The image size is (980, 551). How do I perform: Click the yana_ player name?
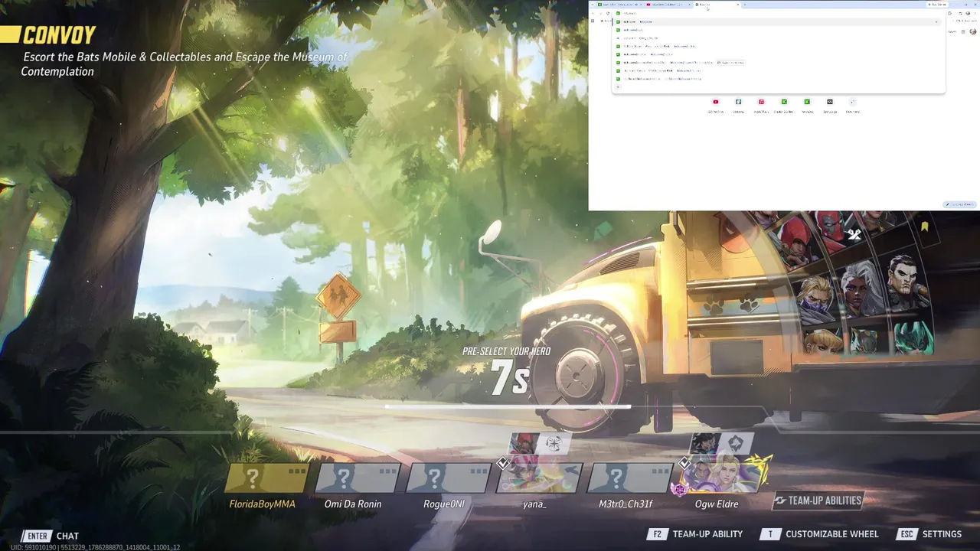pyautogui.click(x=534, y=504)
